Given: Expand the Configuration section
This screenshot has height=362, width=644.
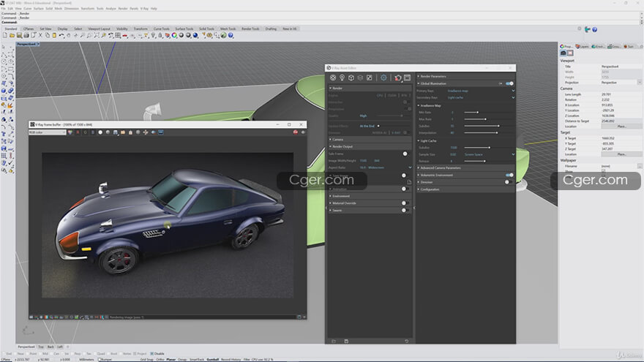Looking at the screenshot, I should [x=465, y=189].
